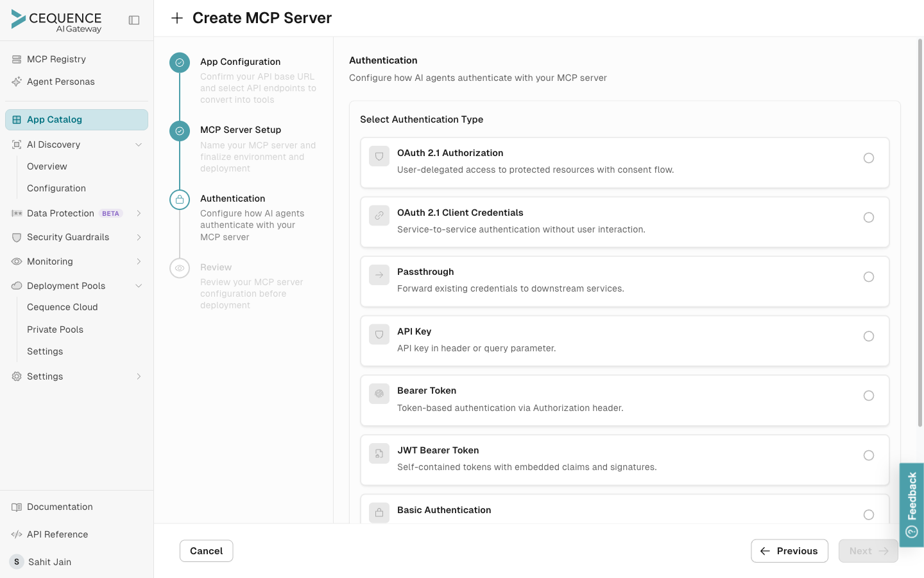924x578 pixels.
Task: Open Agent Personas in the sidebar
Action: 76,82
